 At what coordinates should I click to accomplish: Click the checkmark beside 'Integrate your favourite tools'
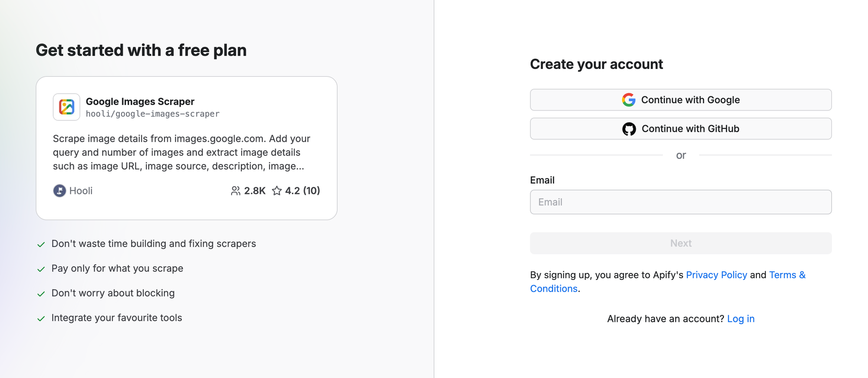(x=41, y=318)
